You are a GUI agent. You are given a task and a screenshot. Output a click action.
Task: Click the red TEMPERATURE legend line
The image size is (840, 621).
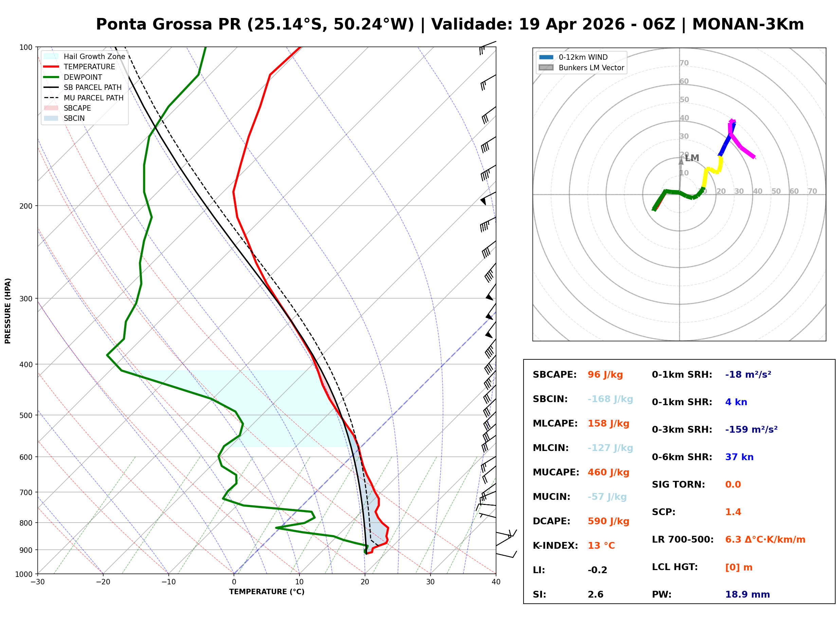point(51,67)
